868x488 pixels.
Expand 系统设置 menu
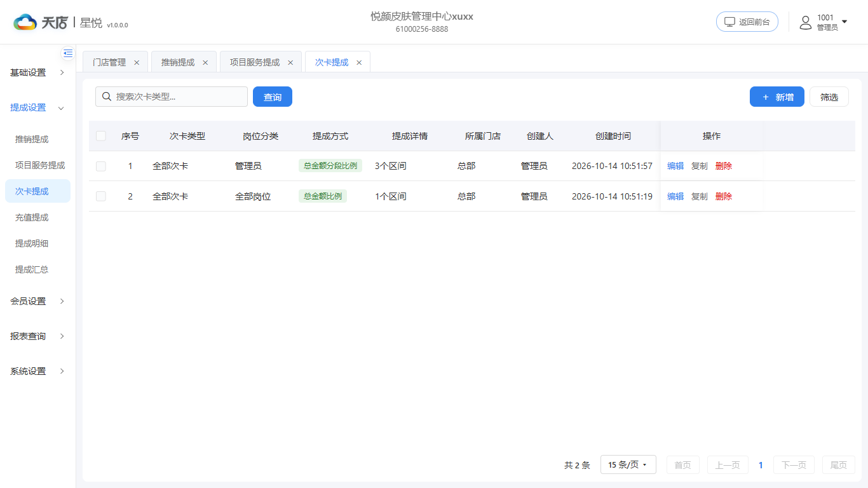click(x=37, y=371)
